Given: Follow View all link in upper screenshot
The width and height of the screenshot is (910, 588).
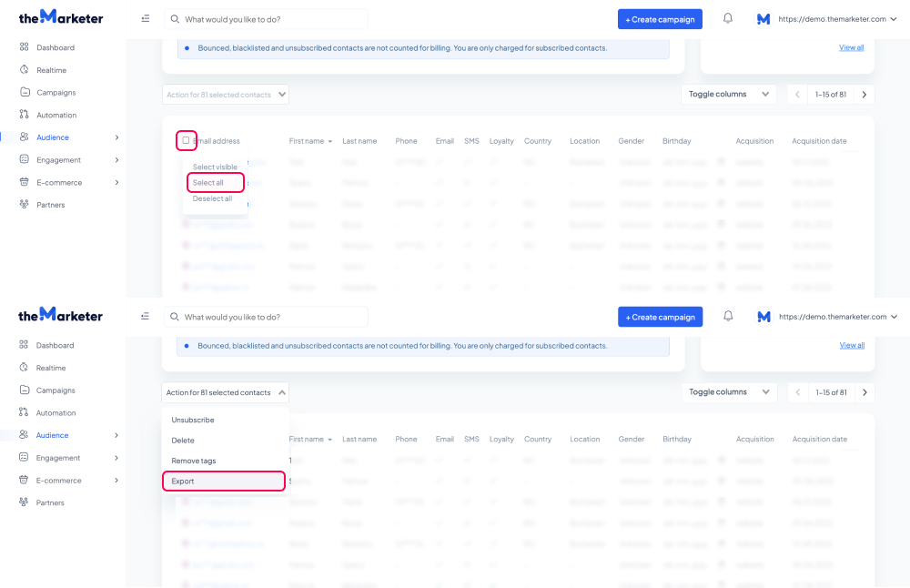Looking at the screenshot, I should pos(852,47).
